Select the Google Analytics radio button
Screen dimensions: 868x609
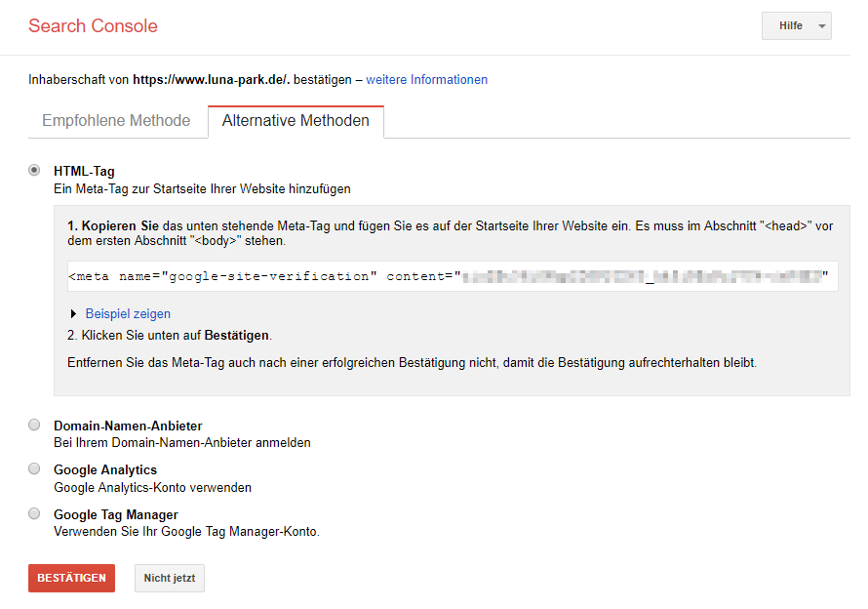tap(34, 468)
